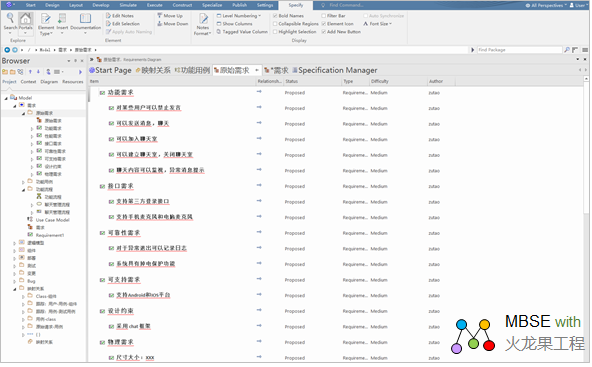Viewport: 592px width, 367px height.
Task: Click the navigate back arrow icon
Action: coord(7,50)
